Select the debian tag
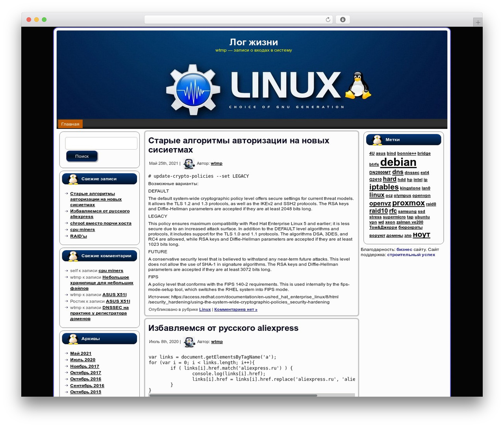Viewport: 504px width, 427px height. coord(398,162)
